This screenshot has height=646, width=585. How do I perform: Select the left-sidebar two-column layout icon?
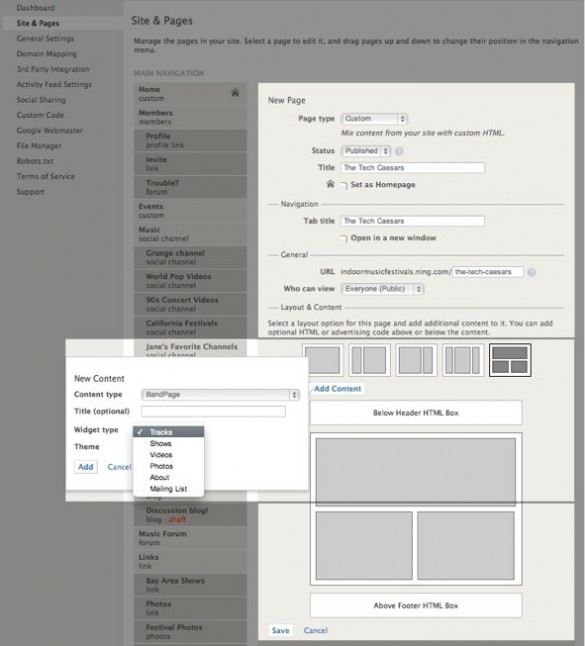coord(370,360)
